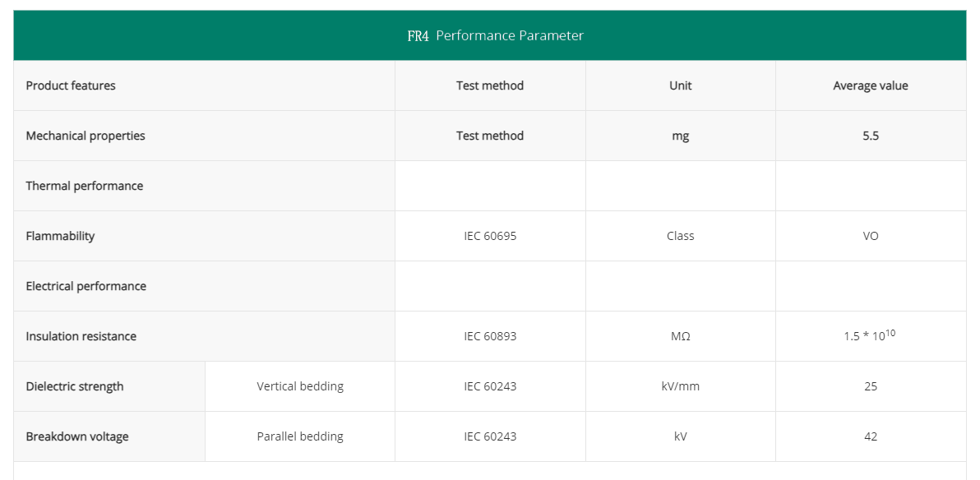Click the Parallel bedding cell
The width and height of the screenshot is (980, 480).
(x=300, y=436)
